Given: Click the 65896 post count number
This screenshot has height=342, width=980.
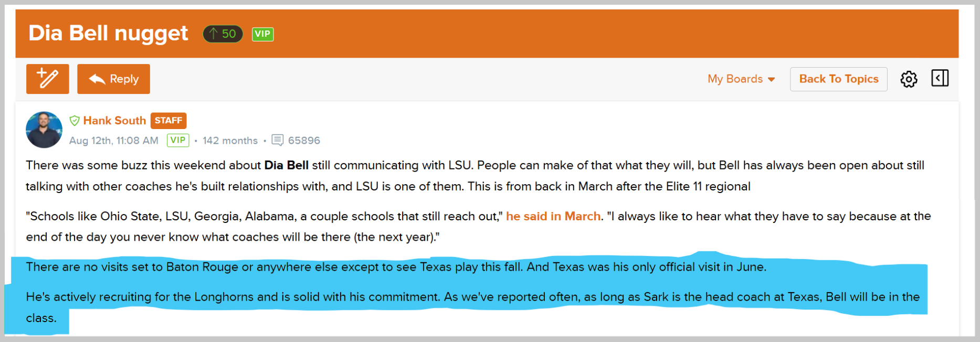Looking at the screenshot, I should (304, 141).
